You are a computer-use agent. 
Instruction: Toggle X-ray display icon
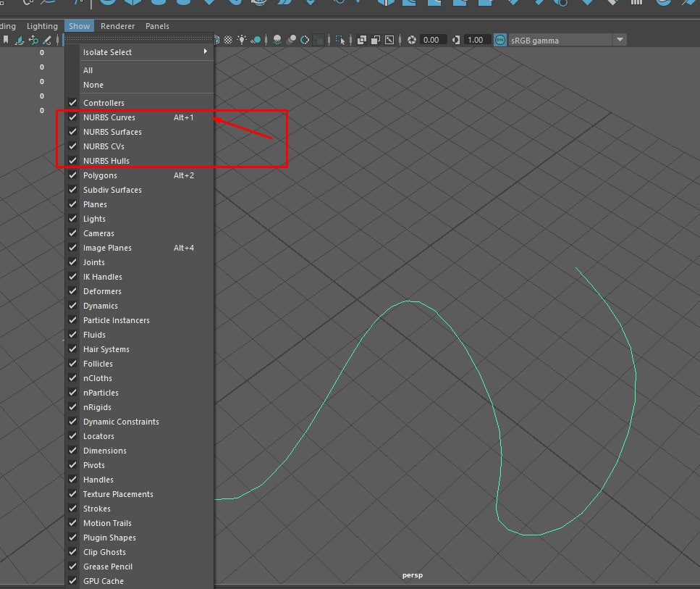[x=362, y=41]
